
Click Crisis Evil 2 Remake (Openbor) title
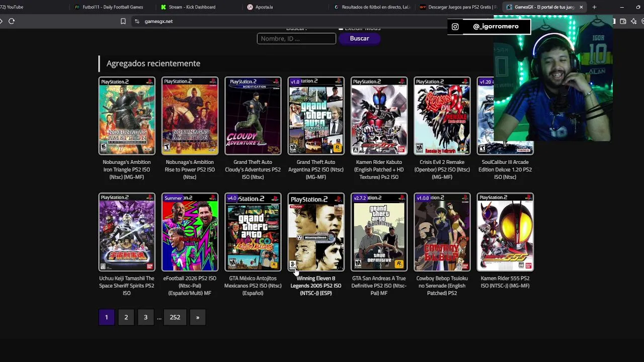(442, 169)
